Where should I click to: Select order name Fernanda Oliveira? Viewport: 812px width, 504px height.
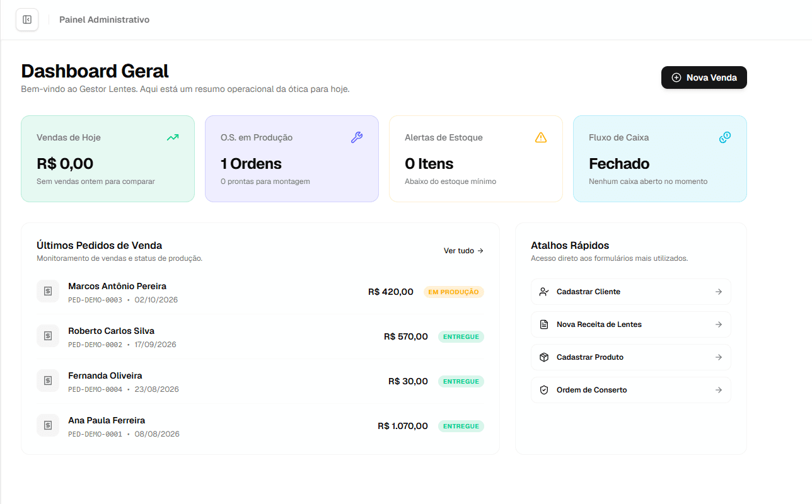click(105, 375)
